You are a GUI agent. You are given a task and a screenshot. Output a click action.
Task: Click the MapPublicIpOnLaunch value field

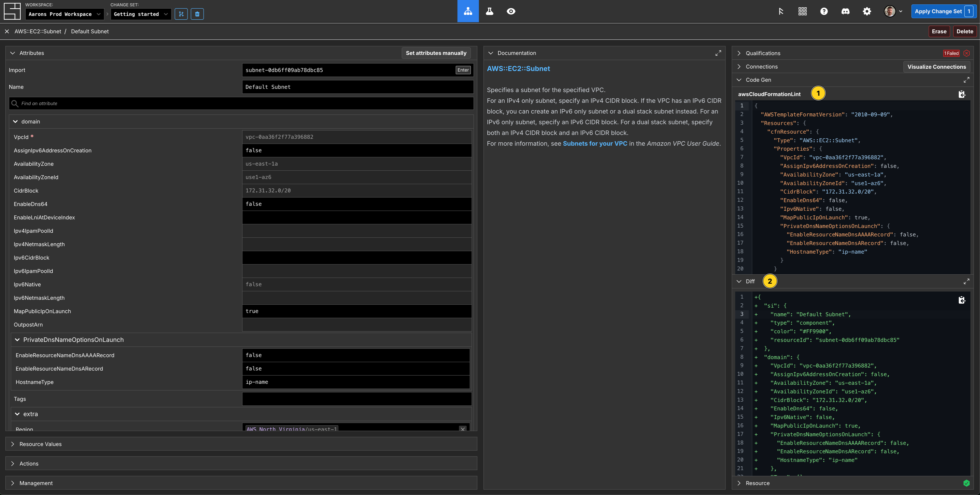[x=357, y=311]
